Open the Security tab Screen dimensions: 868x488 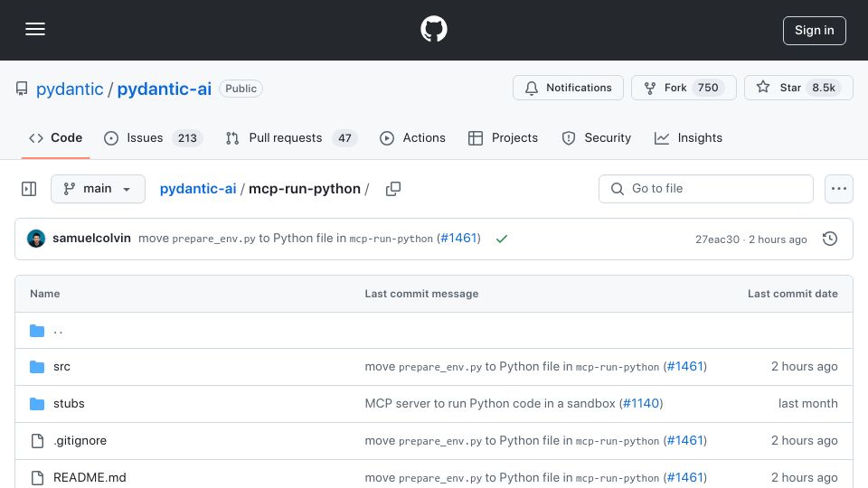596,137
